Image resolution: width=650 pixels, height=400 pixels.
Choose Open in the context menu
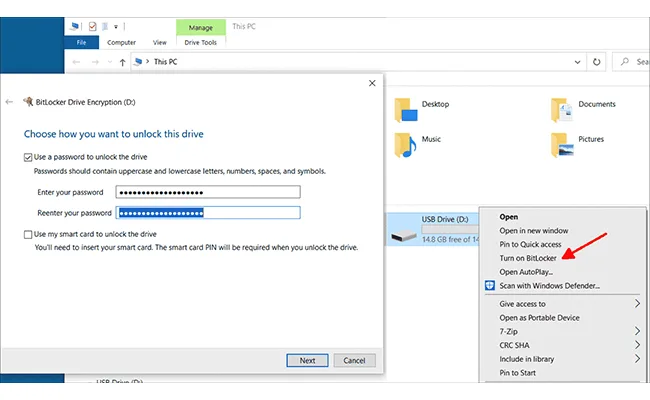(x=509, y=217)
